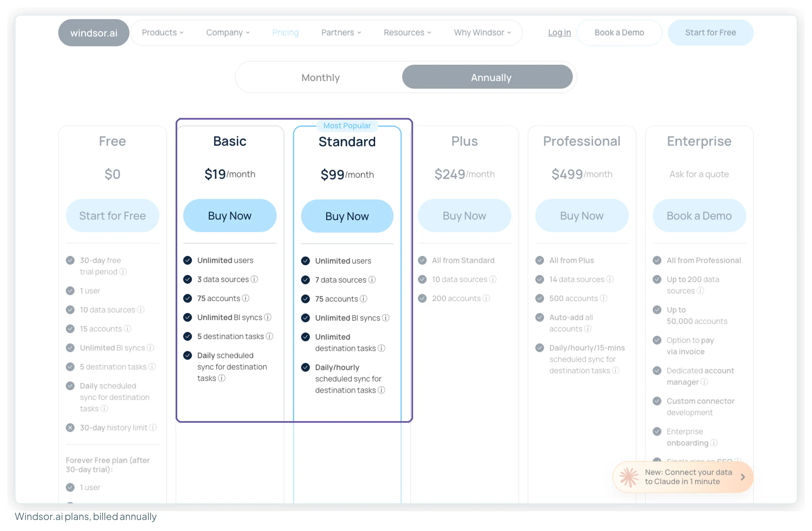
Task: Switch billing to Monthly
Action: [320, 77]
